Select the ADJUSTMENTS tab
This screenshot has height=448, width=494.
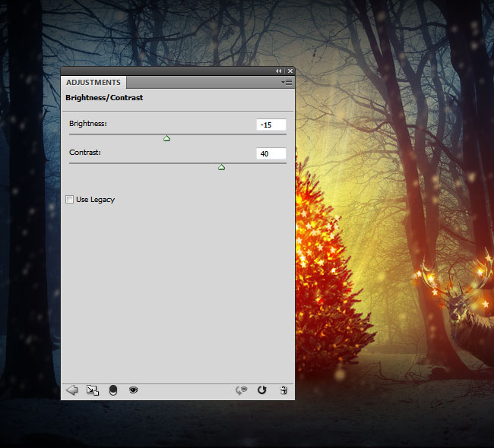coord(93,82)
